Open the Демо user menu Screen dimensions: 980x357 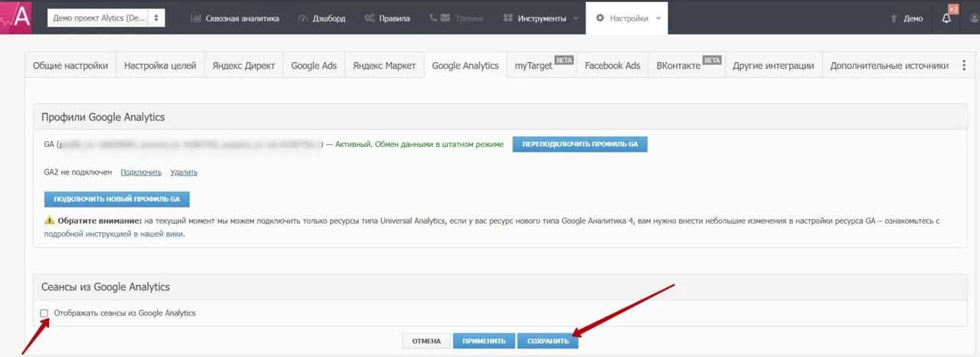[906, 18]
